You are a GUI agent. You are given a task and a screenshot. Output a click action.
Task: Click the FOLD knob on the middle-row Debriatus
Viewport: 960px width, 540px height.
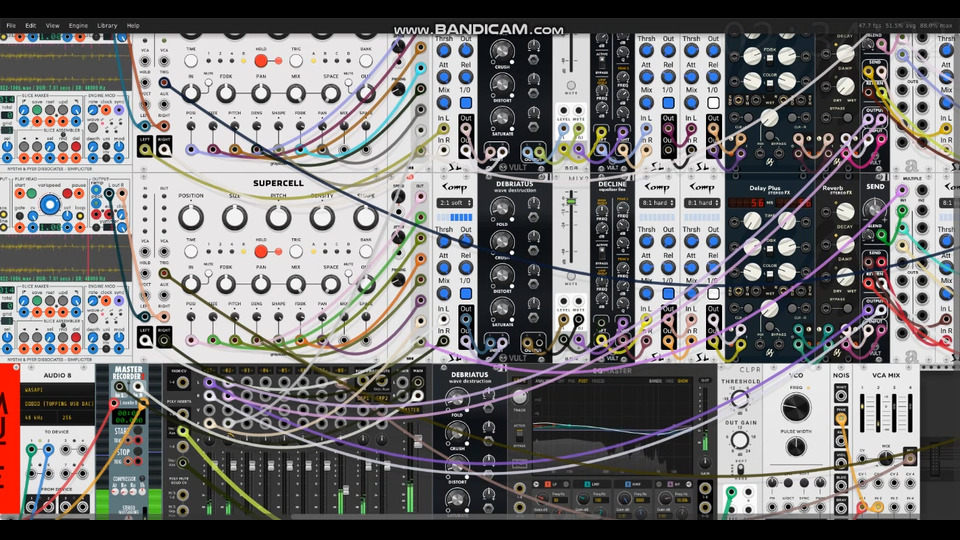point(501,208)
